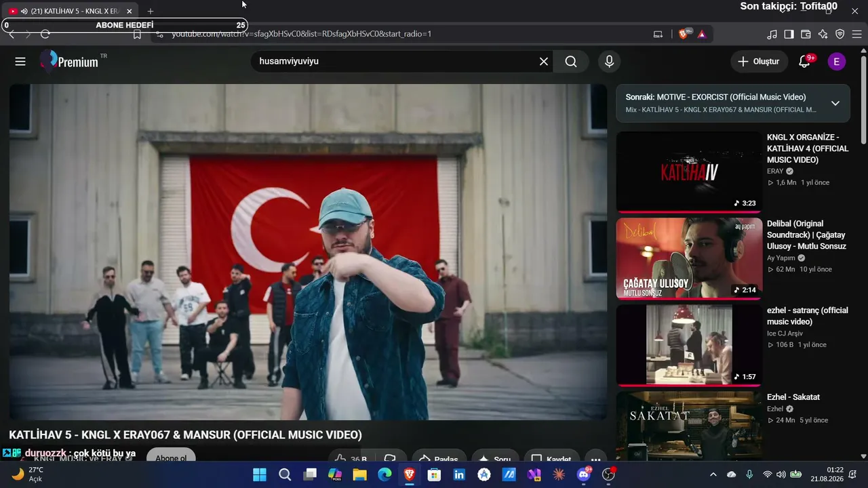Clear the search box text
Image resolution: width=868 pixels, height=488 pixels.
tap(544, 62)
